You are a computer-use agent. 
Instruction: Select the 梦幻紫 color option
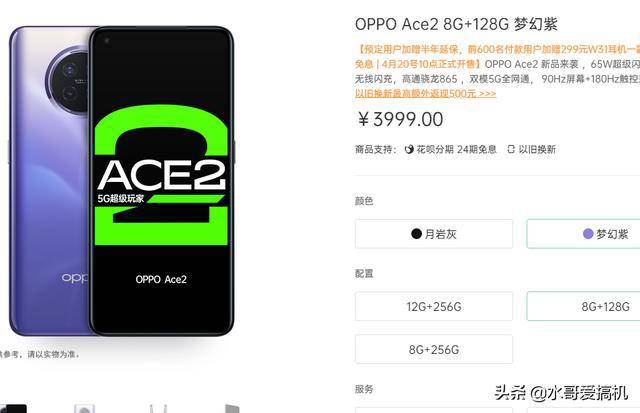[583, 234]
